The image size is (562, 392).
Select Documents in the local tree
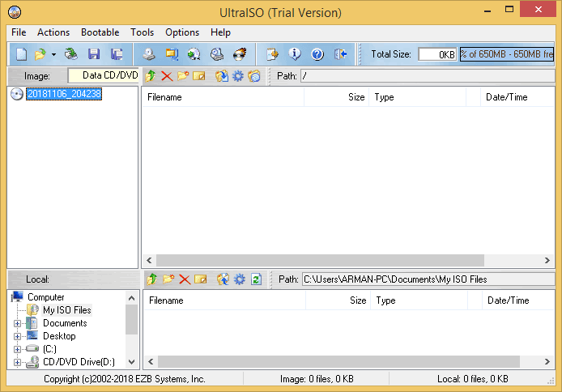(x=65, y=323)
